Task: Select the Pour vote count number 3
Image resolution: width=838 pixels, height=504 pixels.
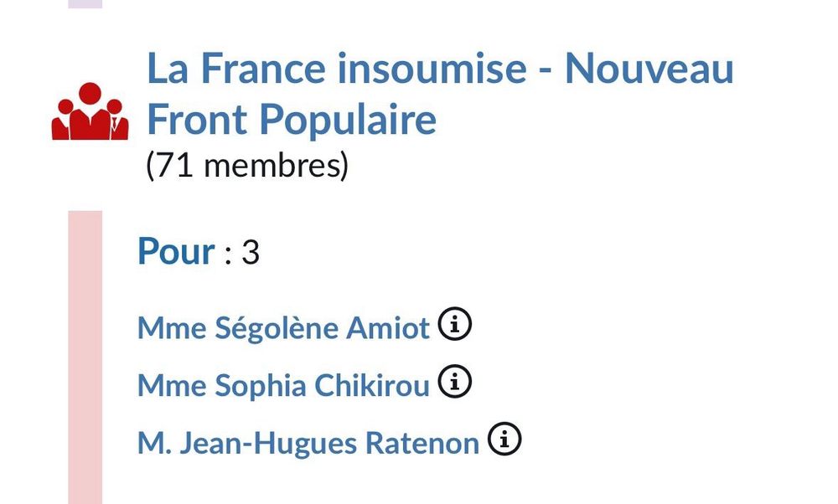Action: click(251, 252)
